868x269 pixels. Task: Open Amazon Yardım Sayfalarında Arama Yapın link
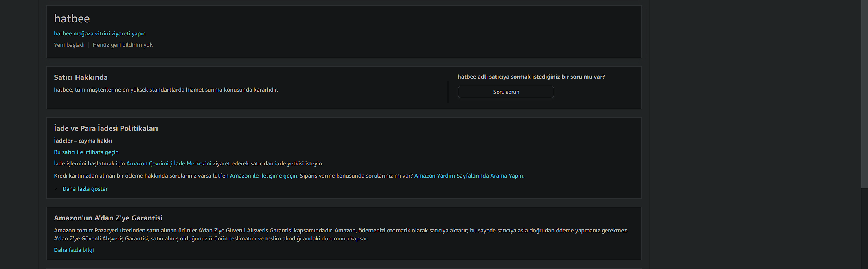point(469,176)
